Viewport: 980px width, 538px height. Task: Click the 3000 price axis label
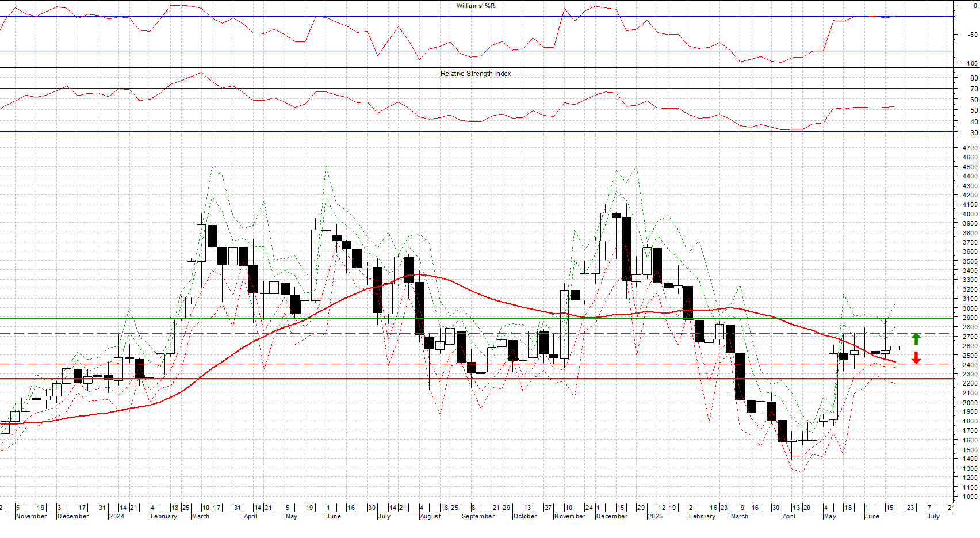click(969, 308)
